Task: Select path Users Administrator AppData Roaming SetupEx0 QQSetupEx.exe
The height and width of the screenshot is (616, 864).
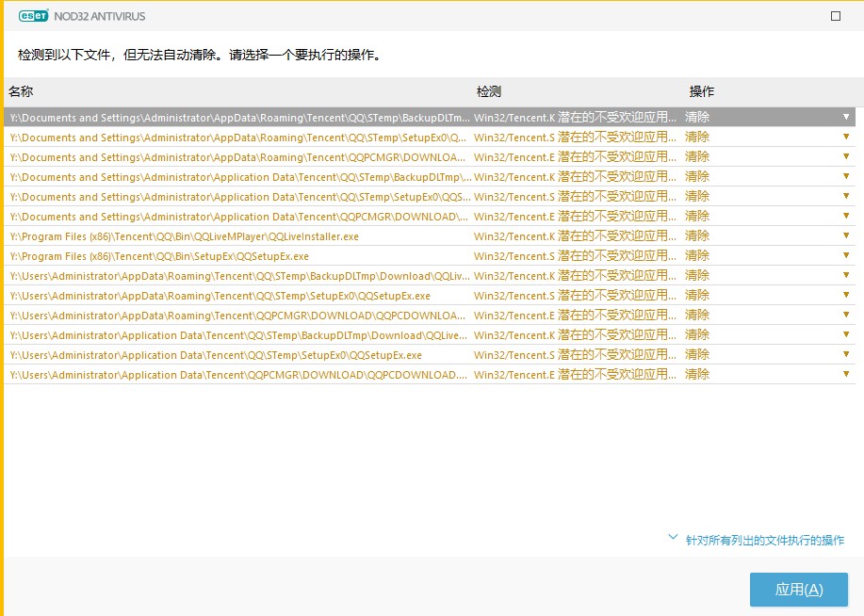Action: click(x=220, y=296)
